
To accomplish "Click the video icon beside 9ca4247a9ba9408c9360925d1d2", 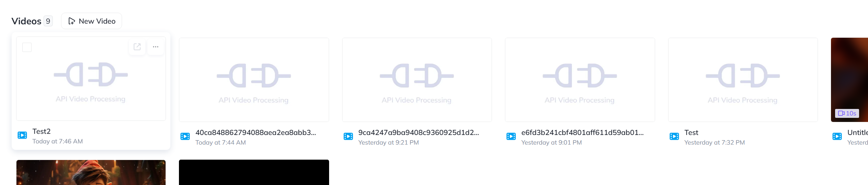I will click(x=348, y=136).
